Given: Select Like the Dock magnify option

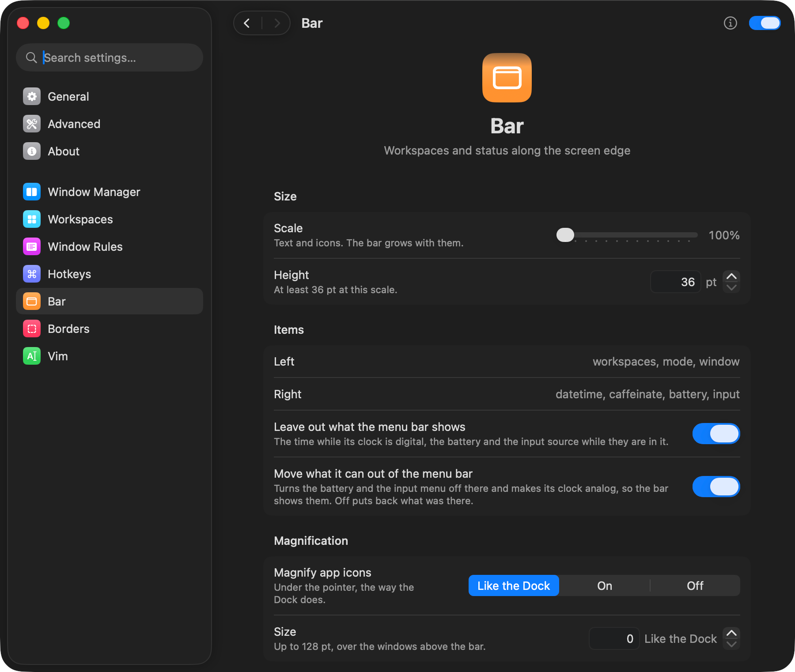Looking at the screenshot, I should pyautogui.click(x=514, y=585).
